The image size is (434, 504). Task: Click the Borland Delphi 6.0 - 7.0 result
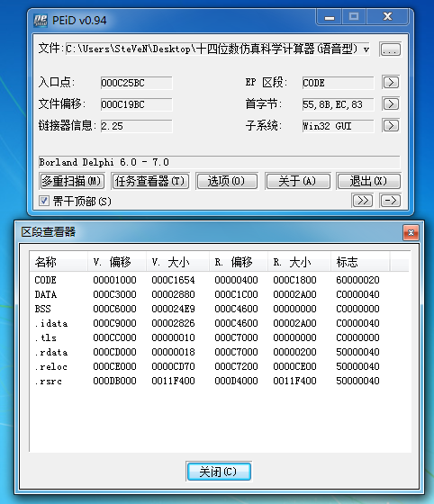219,162
